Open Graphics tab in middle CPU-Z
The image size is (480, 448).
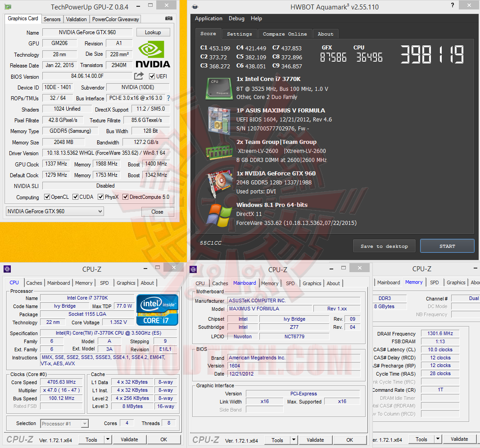(312, 283)
